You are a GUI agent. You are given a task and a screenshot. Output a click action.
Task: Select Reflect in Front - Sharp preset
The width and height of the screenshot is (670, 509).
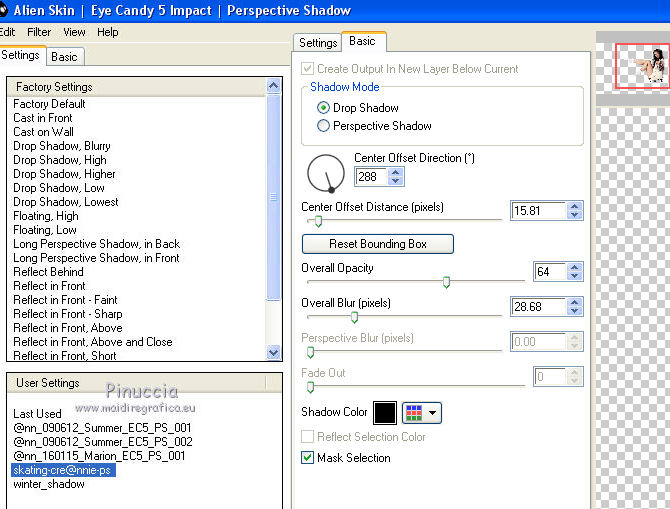68,314
